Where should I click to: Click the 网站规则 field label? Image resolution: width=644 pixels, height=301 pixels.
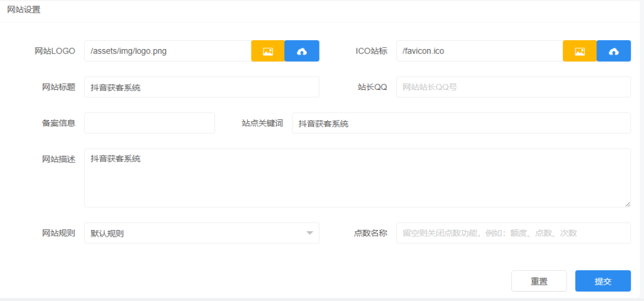(x=58, y=233)
